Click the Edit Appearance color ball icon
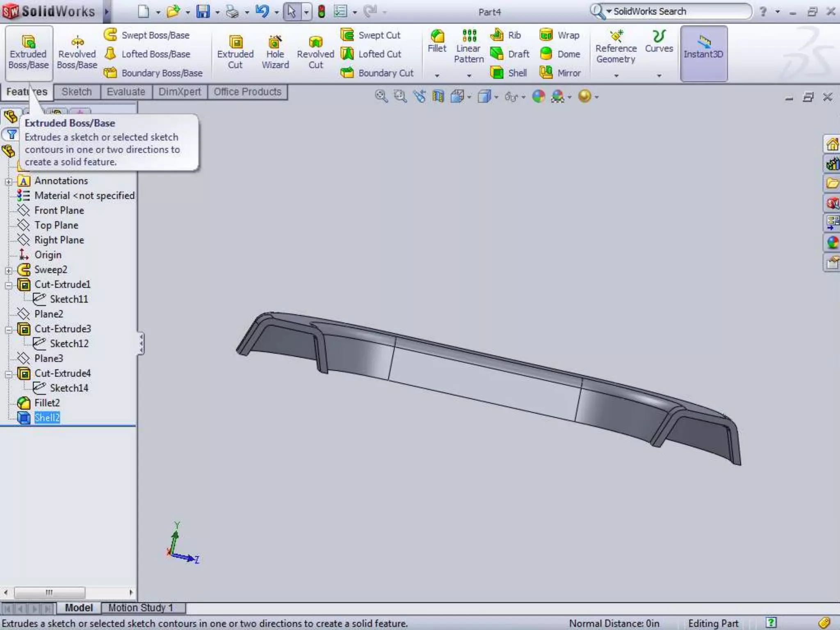Image resolution: width=840 pixels, height=630 pixels. point(539,96)
